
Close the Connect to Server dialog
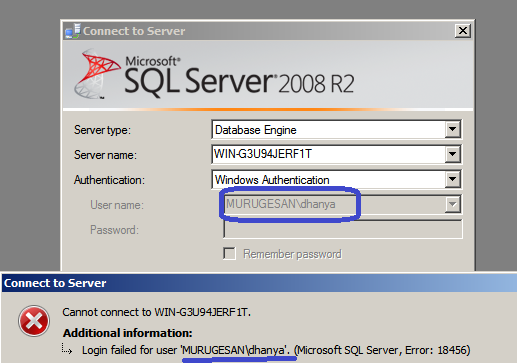(463, 31)
